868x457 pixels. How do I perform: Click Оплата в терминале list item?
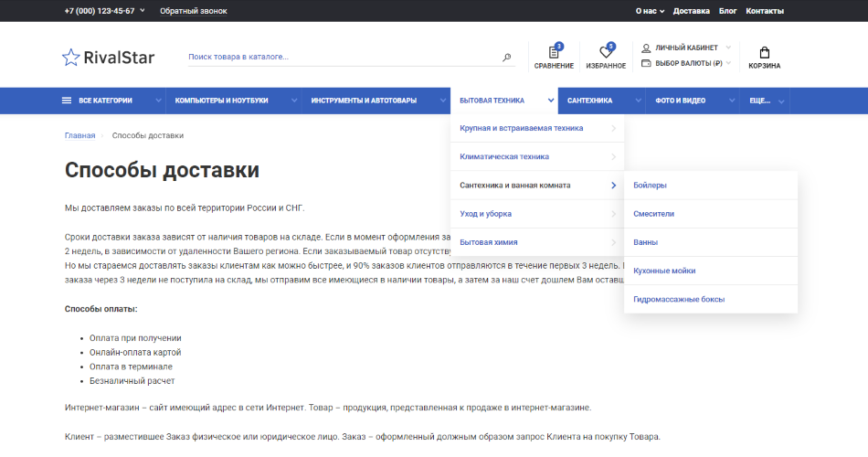point(132,367)
